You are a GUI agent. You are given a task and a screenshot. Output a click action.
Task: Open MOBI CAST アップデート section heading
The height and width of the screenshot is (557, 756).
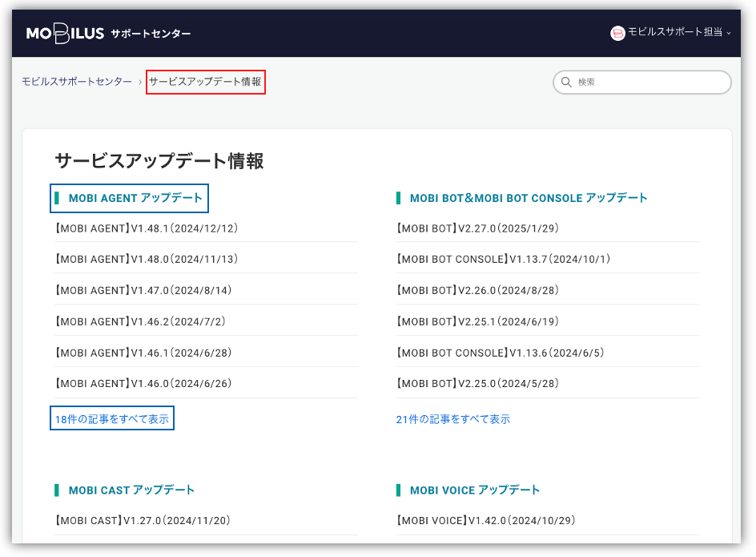[x=131, y=490]
